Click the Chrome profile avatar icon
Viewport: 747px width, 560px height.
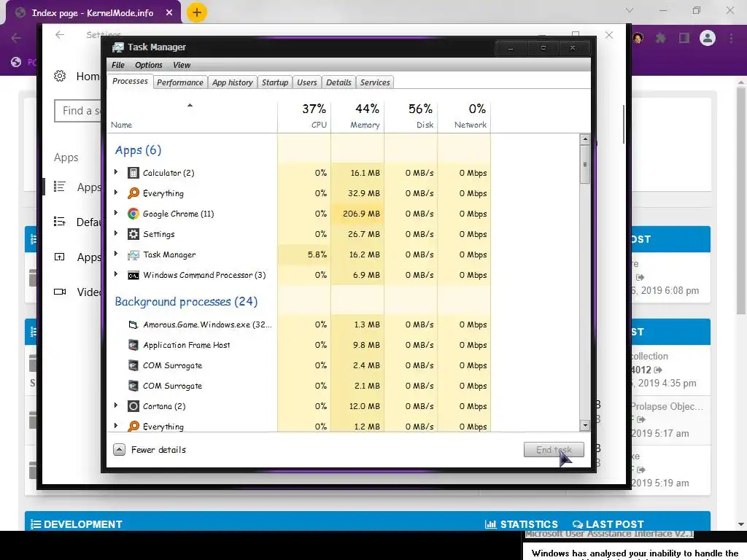pyautogui.click(x=708, y=38)
